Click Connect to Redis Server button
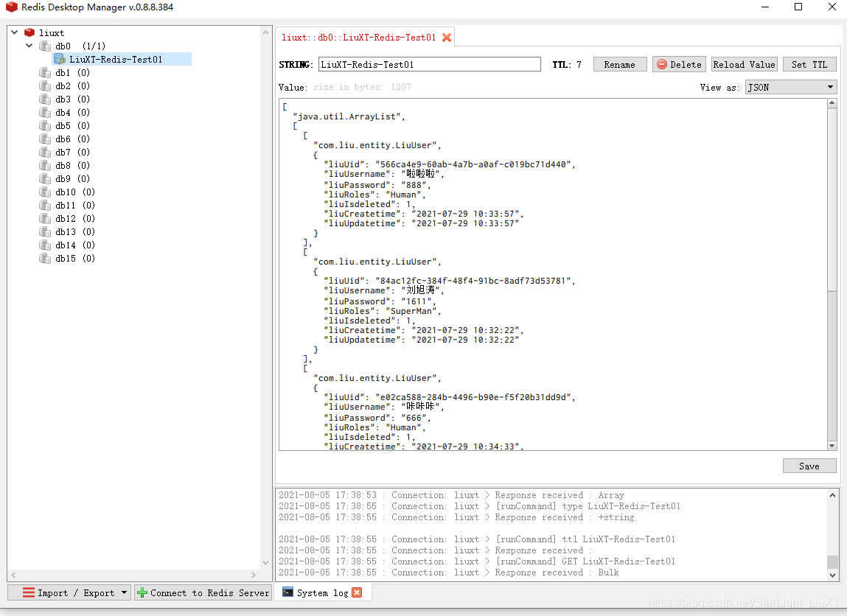 [203, 592]
